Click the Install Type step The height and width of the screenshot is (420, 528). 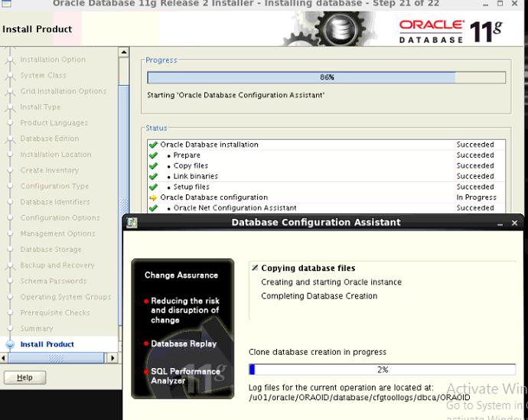pyautogui.click(x=40, y=107)
